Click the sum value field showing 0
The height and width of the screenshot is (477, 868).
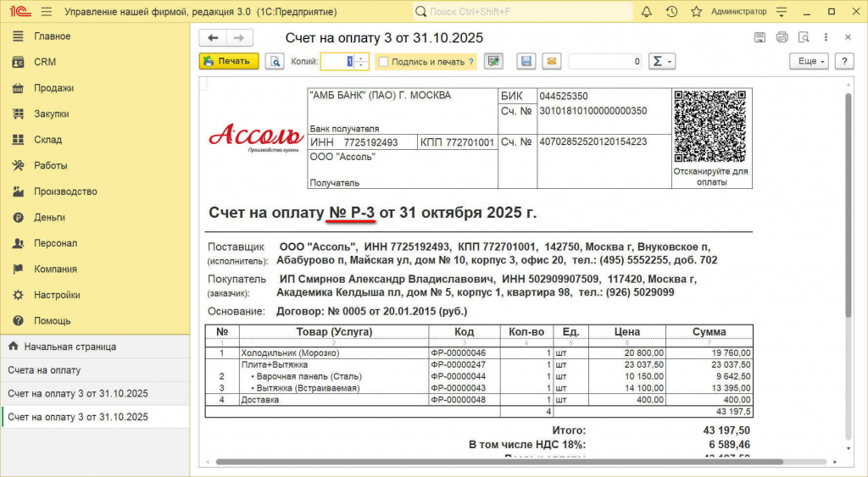pos(605,61)
